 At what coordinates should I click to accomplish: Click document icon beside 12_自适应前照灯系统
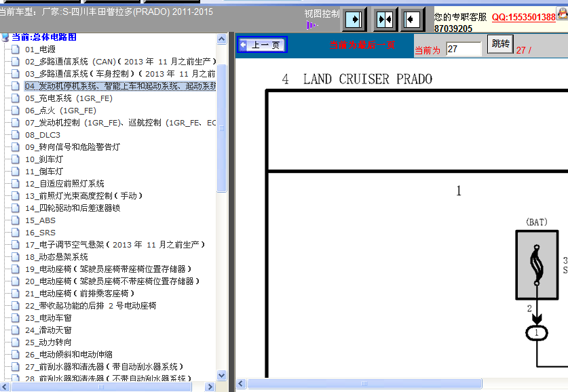(x=15, y=184)
